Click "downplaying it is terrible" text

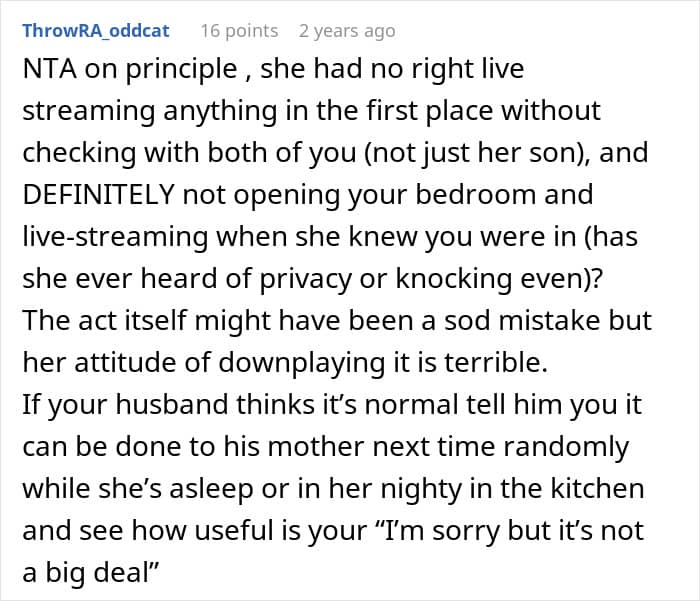pos(381,363)
